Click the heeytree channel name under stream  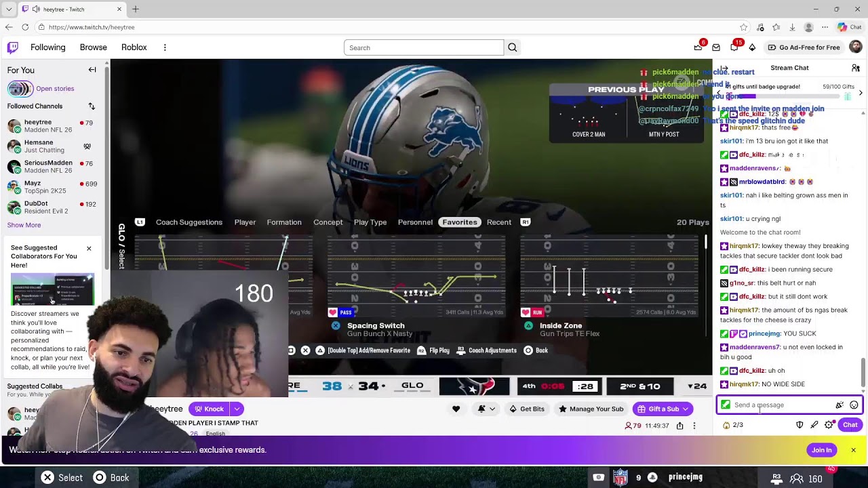(167, 409)
